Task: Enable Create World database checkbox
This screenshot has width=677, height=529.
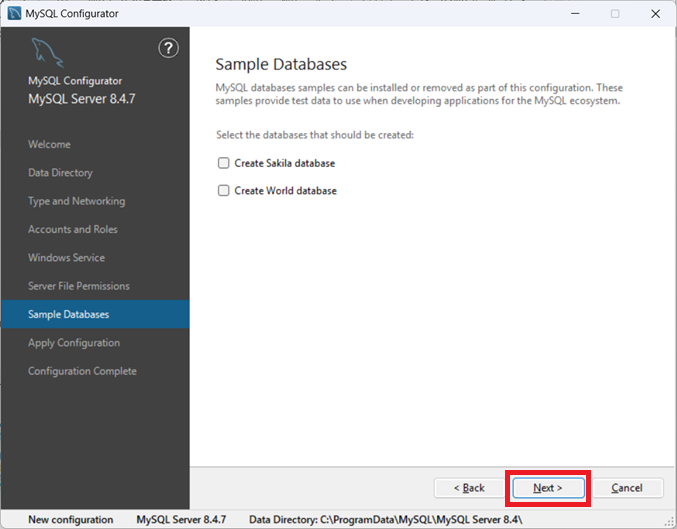Action: (x=224, y=191)
